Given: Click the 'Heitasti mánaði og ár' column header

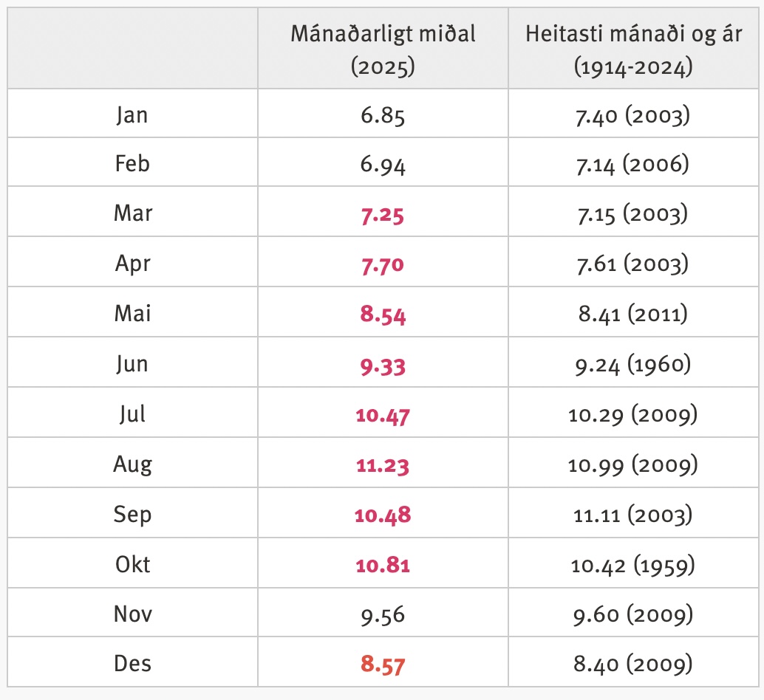Looking at the screenshot, I should [x=633, y=50].
